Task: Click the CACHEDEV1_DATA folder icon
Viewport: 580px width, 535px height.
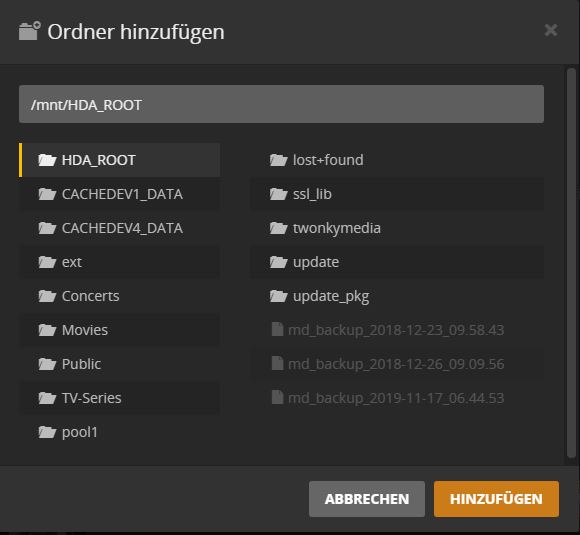Action: [x=47, y=194]
